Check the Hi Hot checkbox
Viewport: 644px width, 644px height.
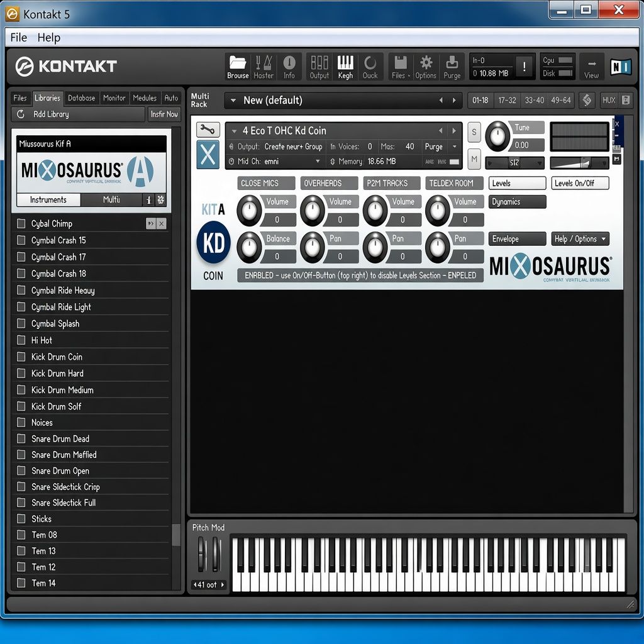21,340
